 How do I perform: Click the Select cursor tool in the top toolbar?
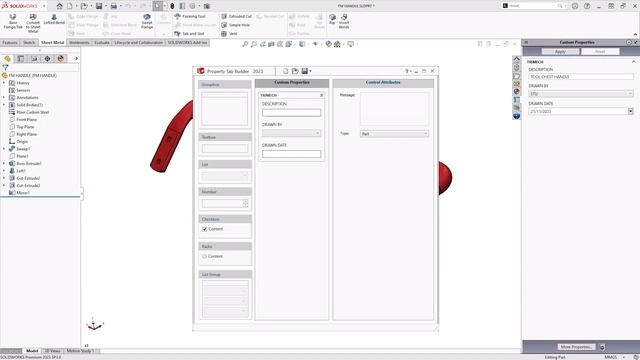pos(158,6)
